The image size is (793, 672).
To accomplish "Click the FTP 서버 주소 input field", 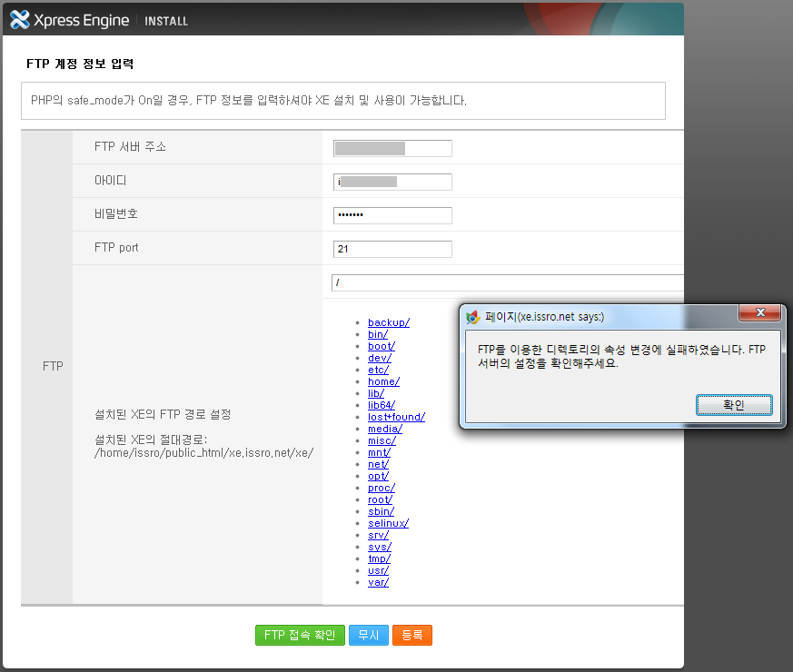I will [x=392, y=148].
